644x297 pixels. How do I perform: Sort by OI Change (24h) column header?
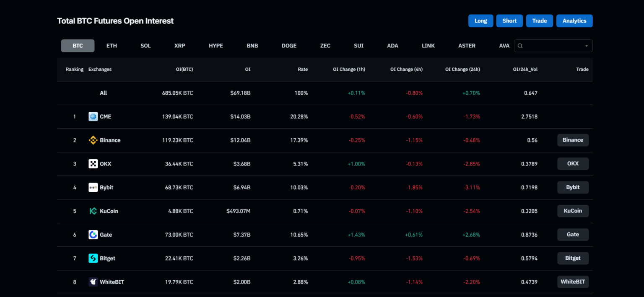click(462, 70)
